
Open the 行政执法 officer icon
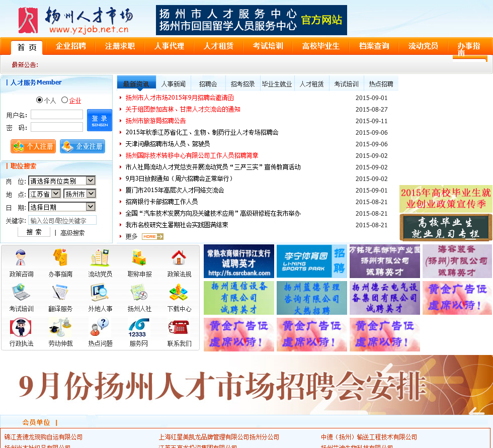[21, 327]
